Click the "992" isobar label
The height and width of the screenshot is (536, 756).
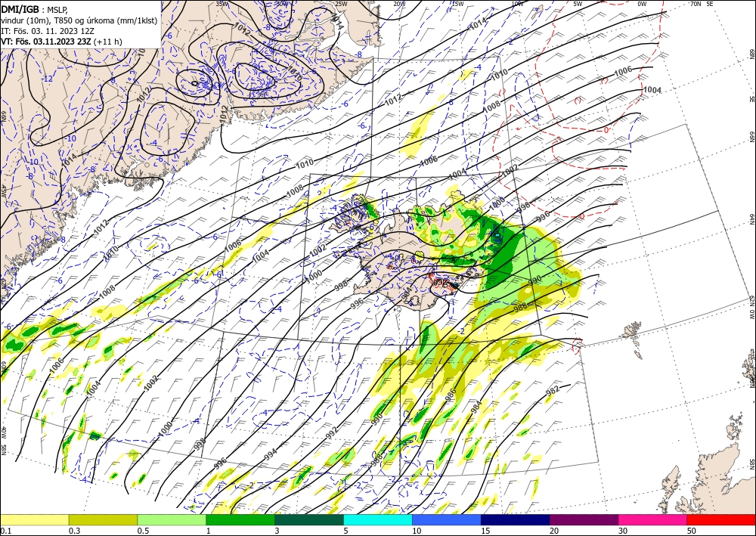pyautogui.click(x=331, y=432)
